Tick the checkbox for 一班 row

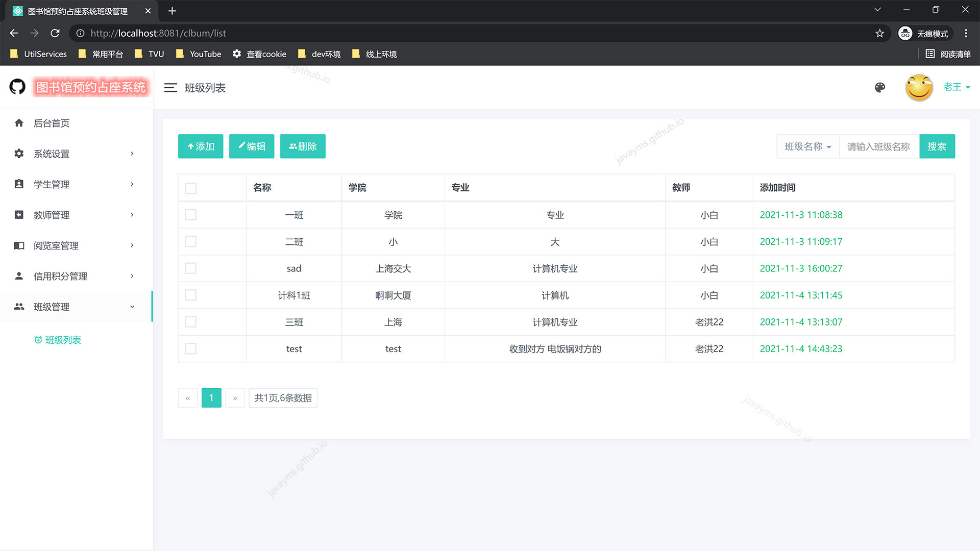(x=191, y=215)
